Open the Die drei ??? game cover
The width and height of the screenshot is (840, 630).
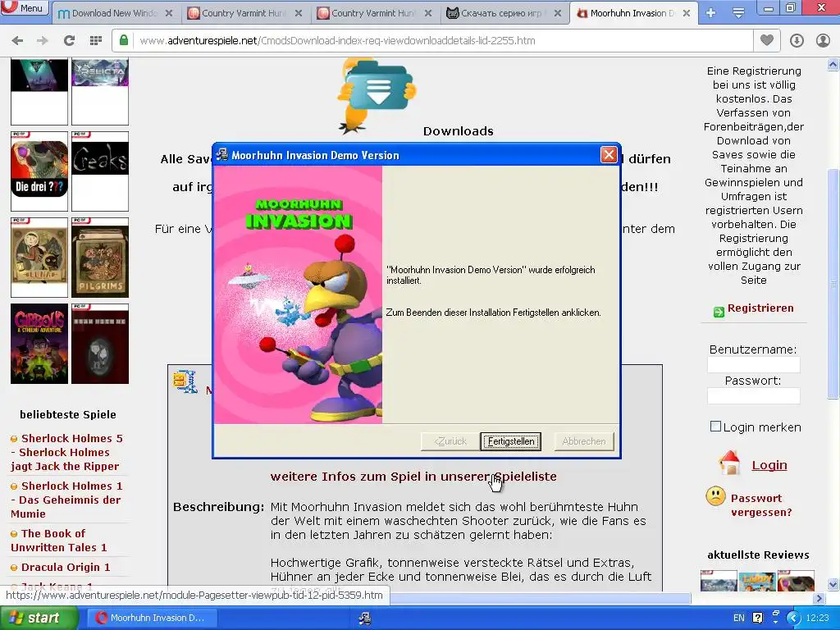coord(39,171)
